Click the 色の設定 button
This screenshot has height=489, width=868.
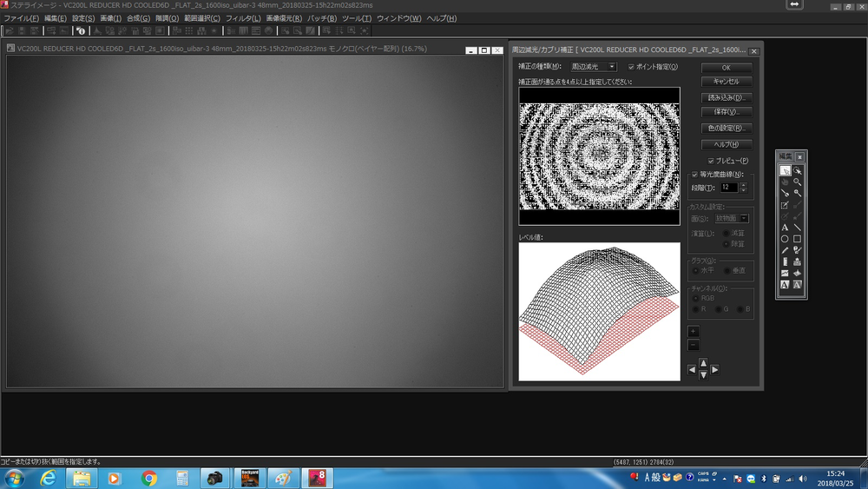pyautogui.click(x=727, y=128)
